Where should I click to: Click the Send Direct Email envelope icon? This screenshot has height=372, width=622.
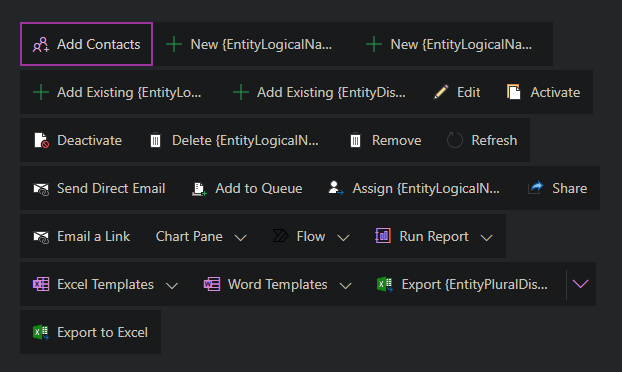(x=41, y=189)
